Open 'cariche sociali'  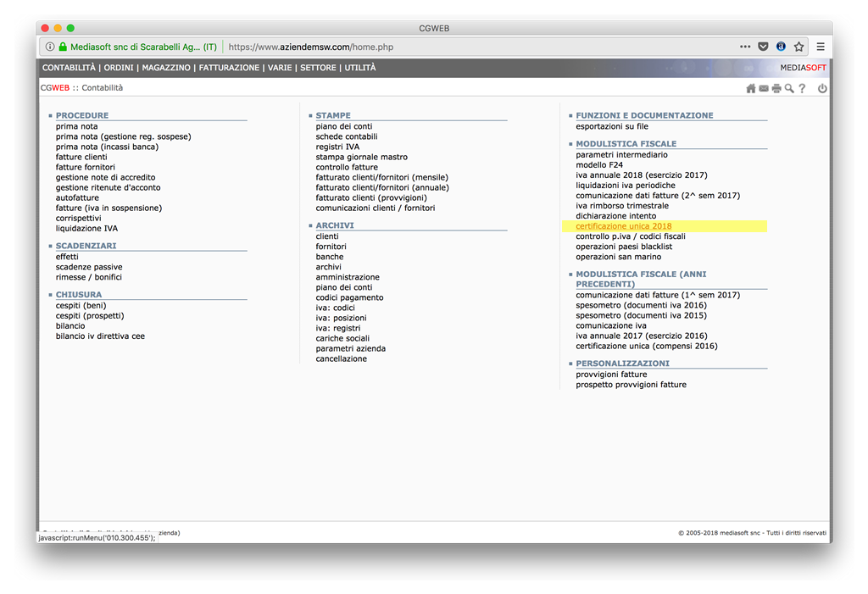[342, 338]
